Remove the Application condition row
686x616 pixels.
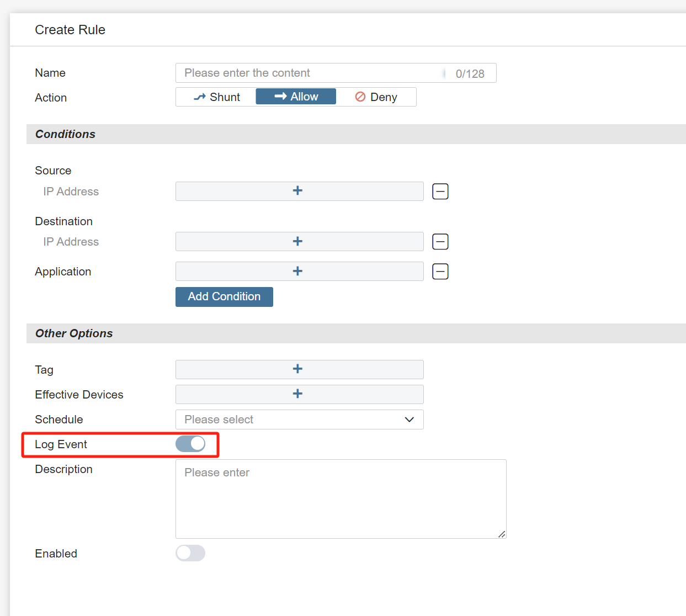pyautogui.click(x=440, y=272)
